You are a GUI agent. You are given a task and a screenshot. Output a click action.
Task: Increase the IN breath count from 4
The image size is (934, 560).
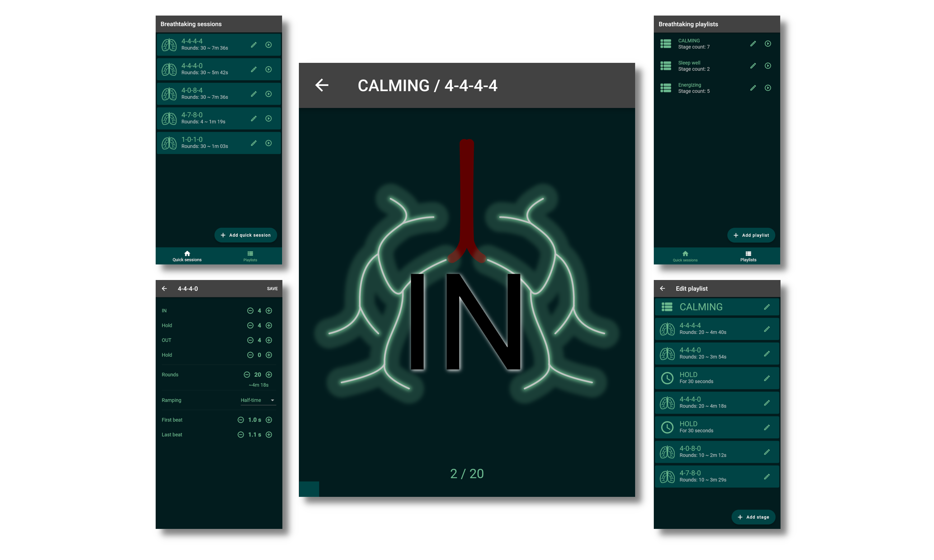coord(270,310)
